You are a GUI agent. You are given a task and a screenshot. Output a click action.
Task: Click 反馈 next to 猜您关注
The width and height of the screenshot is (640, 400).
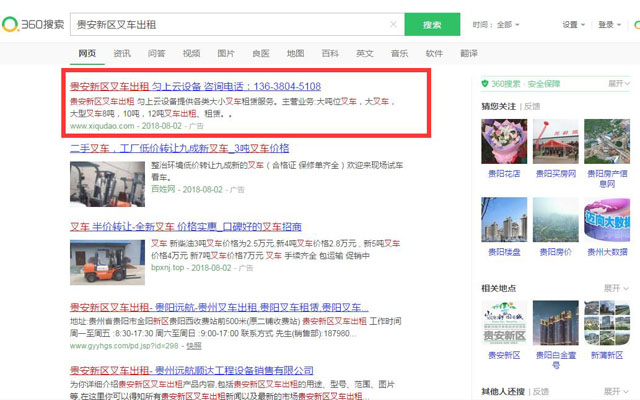tap(532, 107)
